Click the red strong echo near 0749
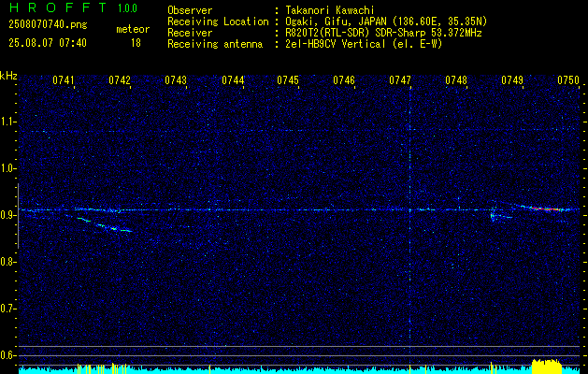Screen dimensions: 588x374 (x=544, y=209)
